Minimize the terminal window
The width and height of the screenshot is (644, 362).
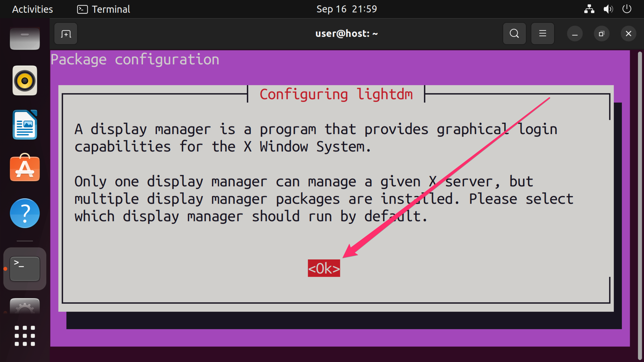[575, 33]
